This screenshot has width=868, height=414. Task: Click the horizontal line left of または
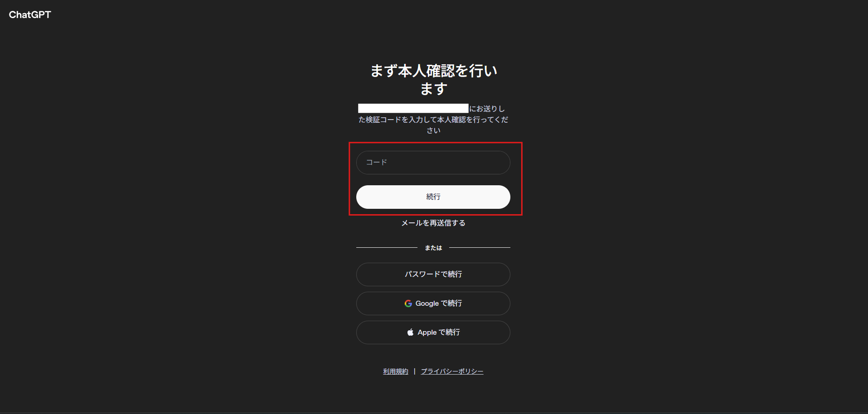tap(387, 248)
